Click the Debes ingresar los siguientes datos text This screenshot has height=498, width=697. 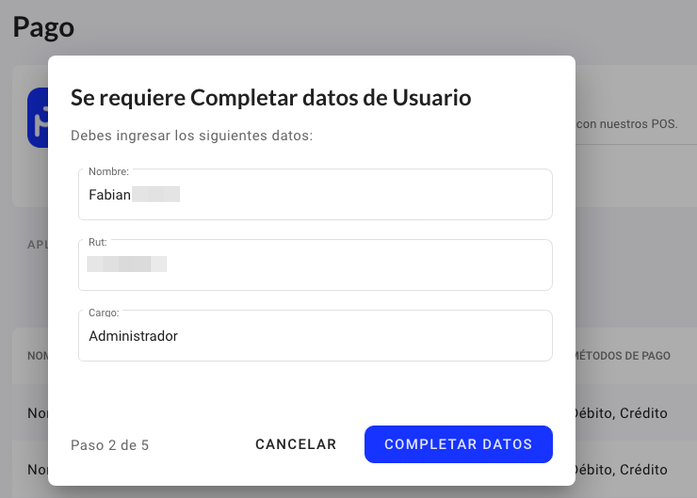coord(192,135)
